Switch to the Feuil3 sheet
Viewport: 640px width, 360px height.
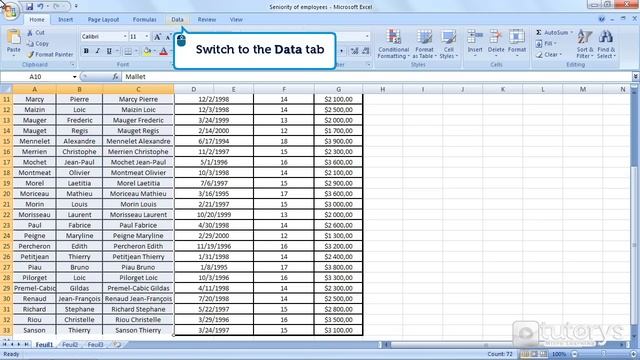96,344
